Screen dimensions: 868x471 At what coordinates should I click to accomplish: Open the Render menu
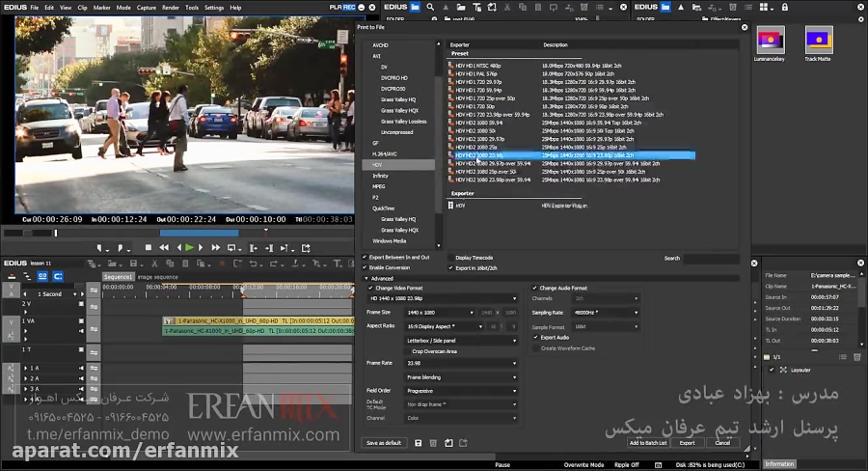pos(170,7)
